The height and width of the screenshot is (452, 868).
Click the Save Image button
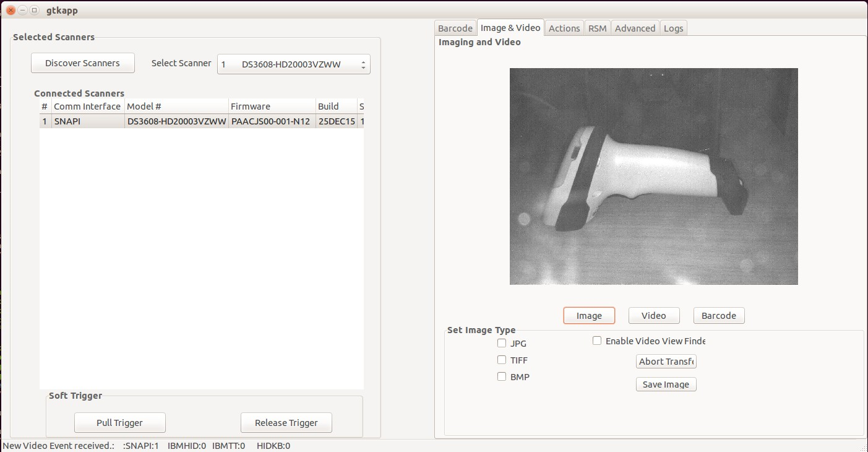pos(666,385)
